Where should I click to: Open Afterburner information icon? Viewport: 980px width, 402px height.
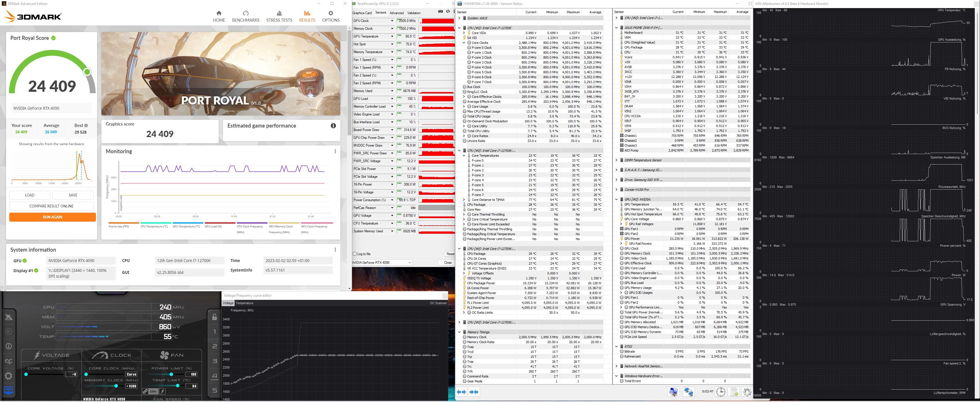[x=8, y=346]
